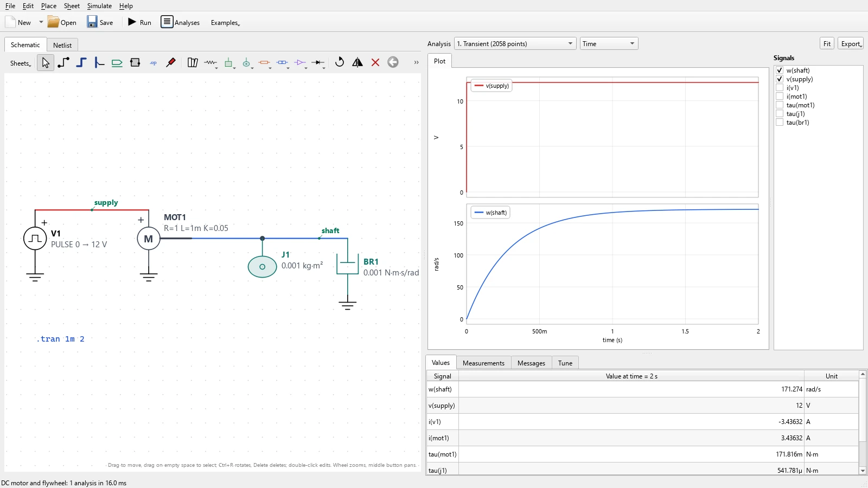Enable the tau(br1) signal checkbox
The height and width of the screenshot is (488, 868).
point(780,123)
